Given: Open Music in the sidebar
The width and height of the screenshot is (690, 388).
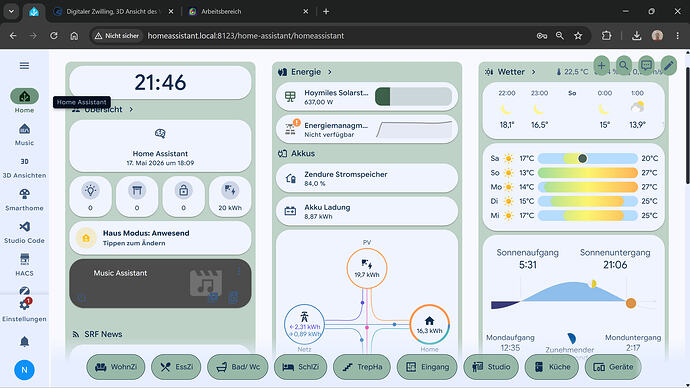Looking at the screenshot, I should pos(24,134).
